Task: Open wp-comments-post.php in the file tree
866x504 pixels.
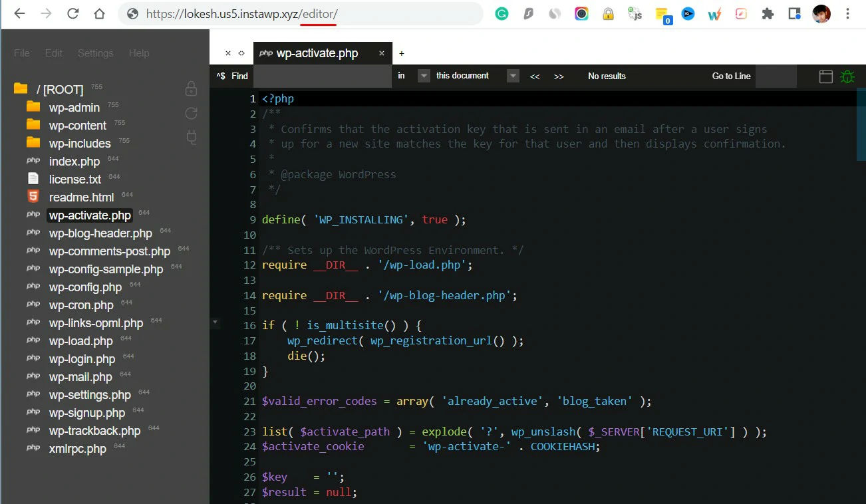Action: pos(110,251)
